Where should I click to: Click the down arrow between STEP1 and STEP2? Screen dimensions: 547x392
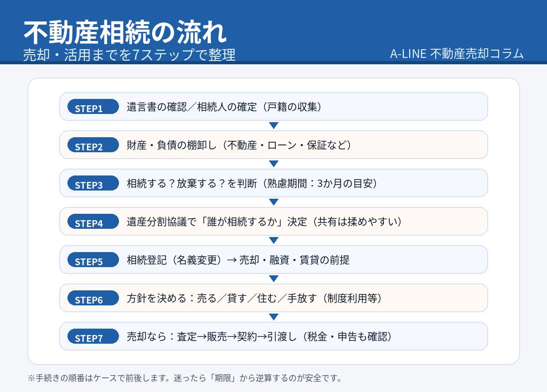click(x=273, y=126)
